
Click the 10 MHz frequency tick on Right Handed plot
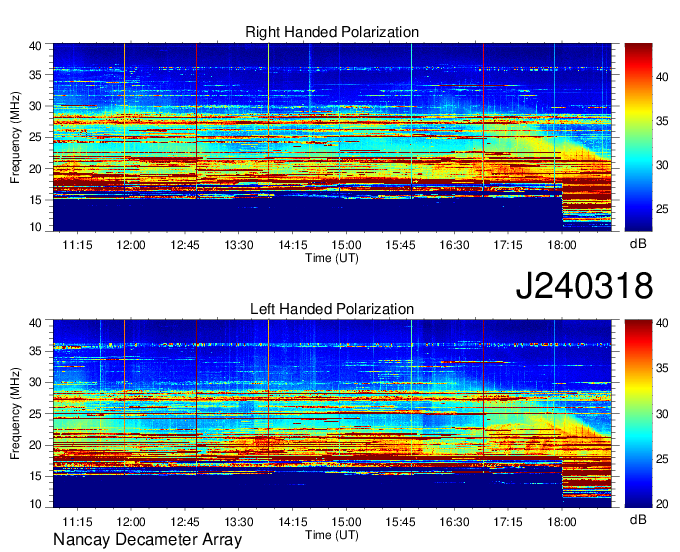click(35, 227)
